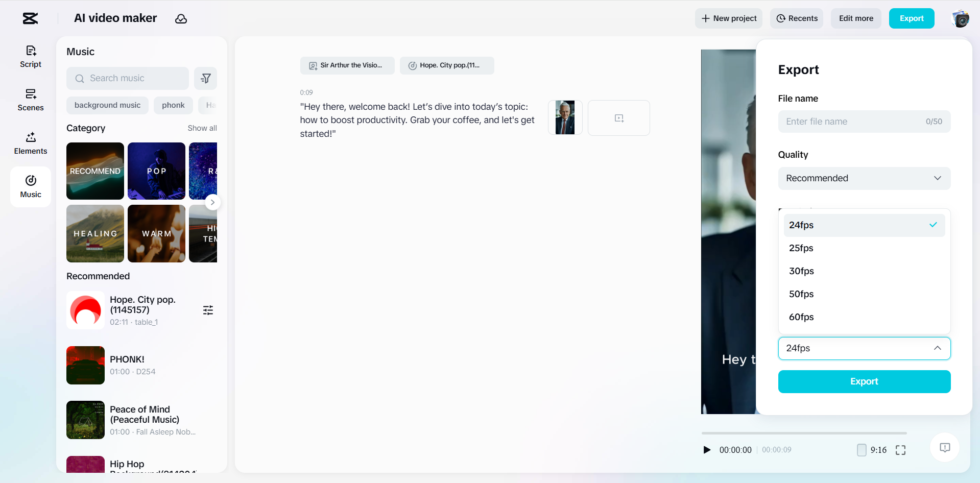Open the Elements panel in the sidebar
The width and height of the screenshot is (980, 483).
tap(30, 143)
